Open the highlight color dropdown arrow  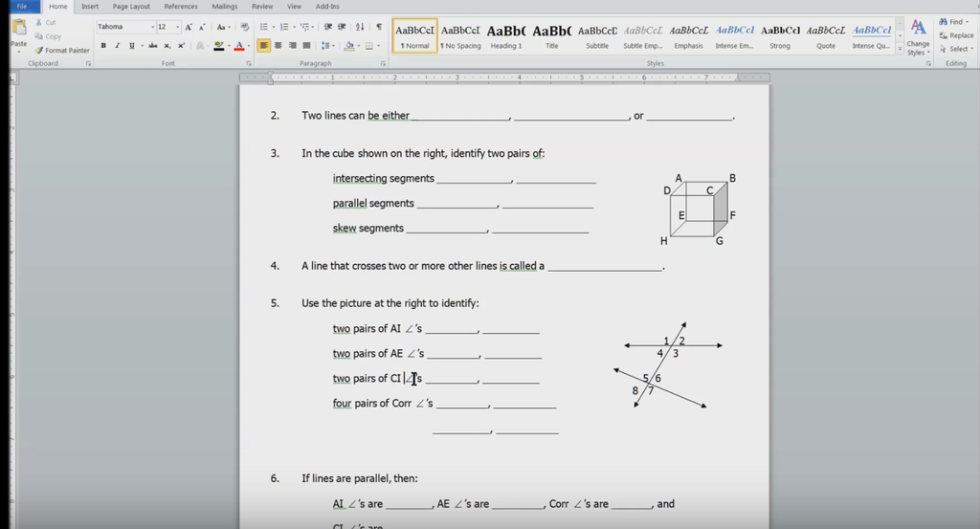[x=227, y=46]
